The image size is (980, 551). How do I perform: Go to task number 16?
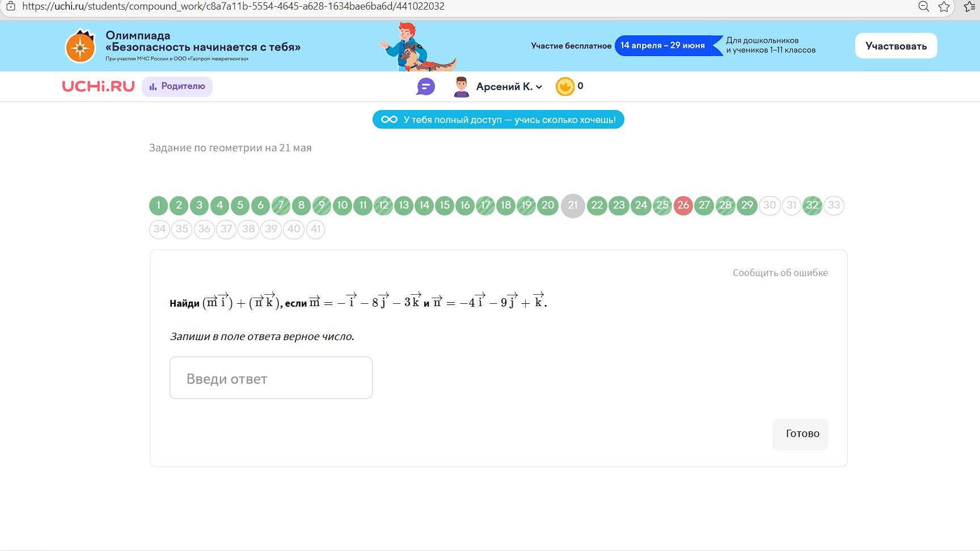pyautogui.click(x=465, y=205)
